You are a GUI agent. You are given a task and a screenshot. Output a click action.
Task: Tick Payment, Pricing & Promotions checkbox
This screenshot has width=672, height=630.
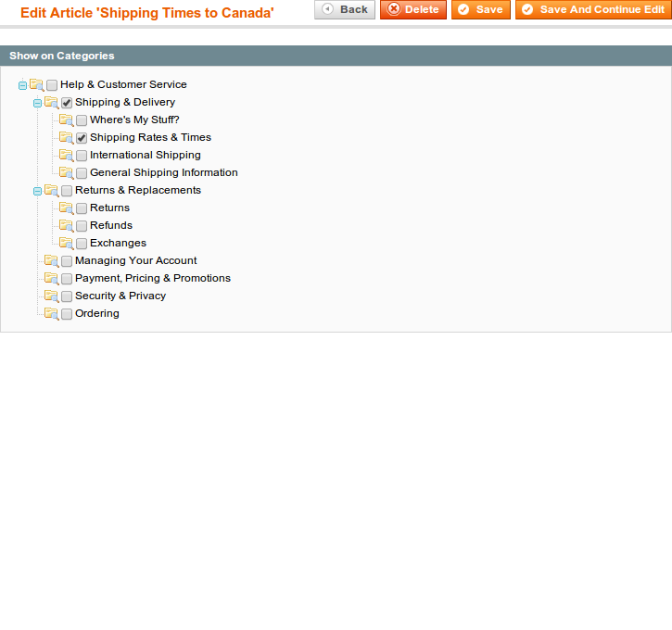coord(67,279)
